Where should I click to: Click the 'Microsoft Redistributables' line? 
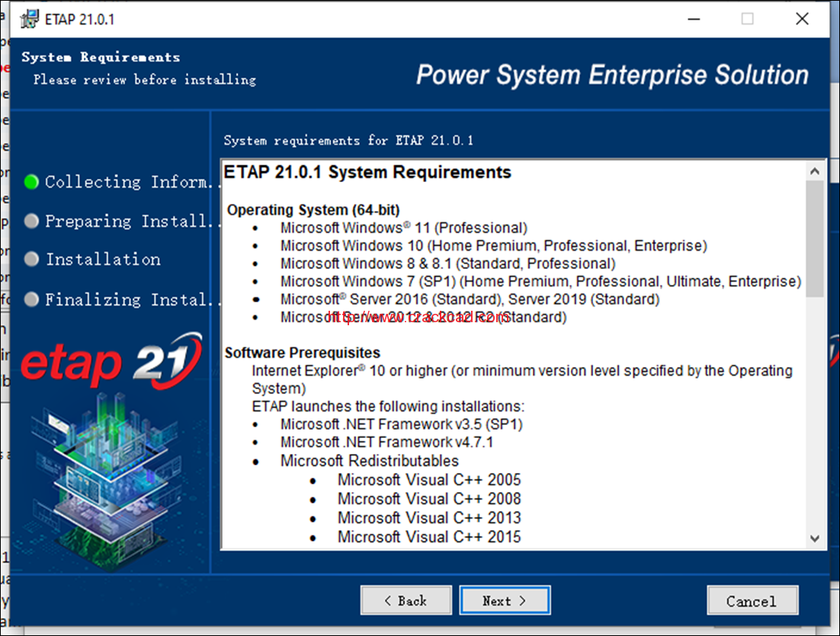[370, 461]
